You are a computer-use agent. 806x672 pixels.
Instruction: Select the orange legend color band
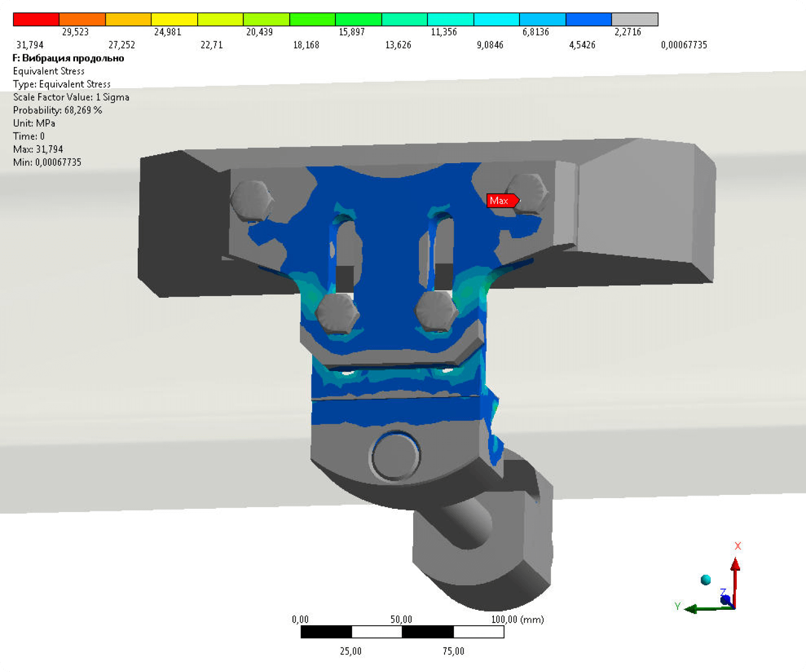coord(82,19)
